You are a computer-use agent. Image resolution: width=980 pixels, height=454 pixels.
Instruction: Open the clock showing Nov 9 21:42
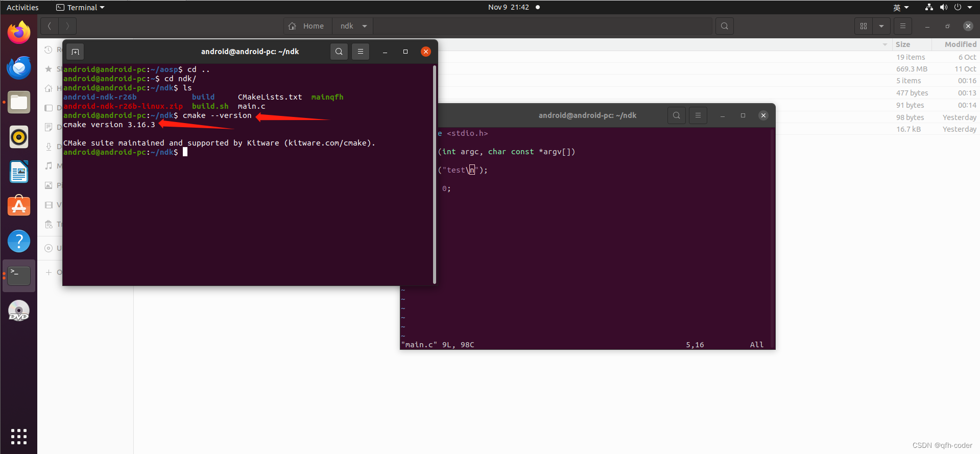pos(509,7)
